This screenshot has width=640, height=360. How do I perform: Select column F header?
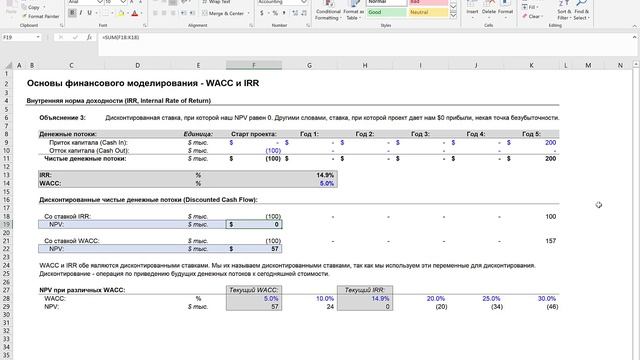254,65
